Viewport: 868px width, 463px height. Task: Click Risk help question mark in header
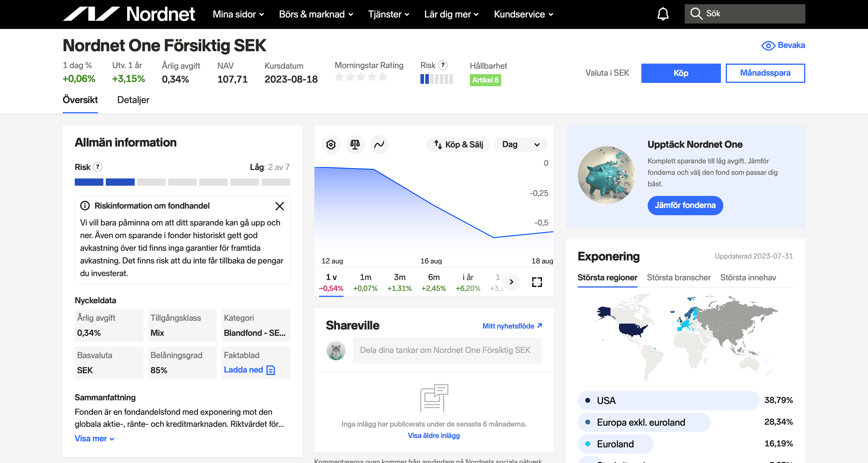[443, 65]
